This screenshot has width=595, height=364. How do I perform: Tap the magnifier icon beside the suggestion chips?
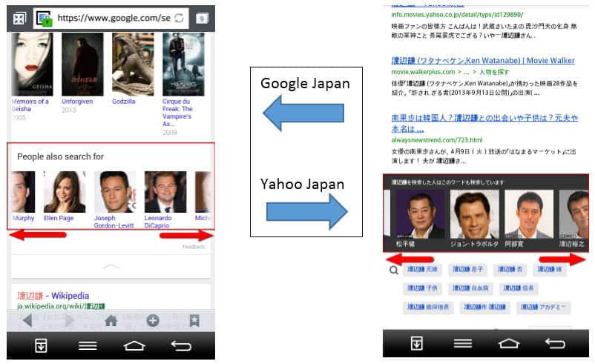pyautogui.click(x=394, y=270)
